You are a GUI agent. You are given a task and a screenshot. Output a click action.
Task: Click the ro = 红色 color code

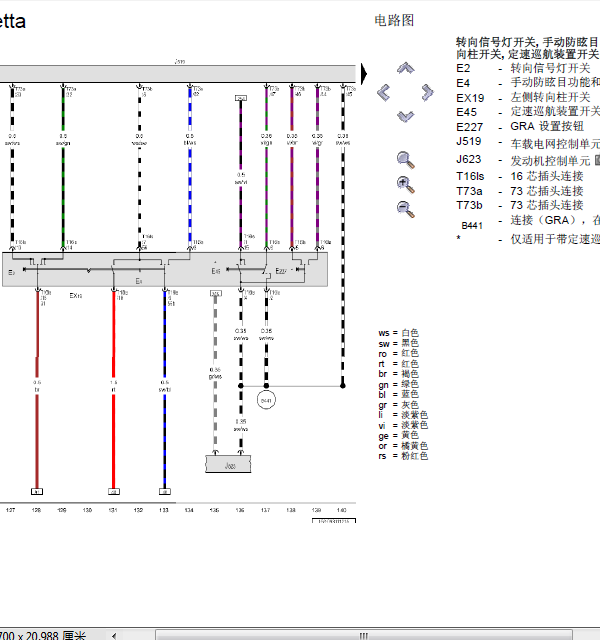coord(399,353)
